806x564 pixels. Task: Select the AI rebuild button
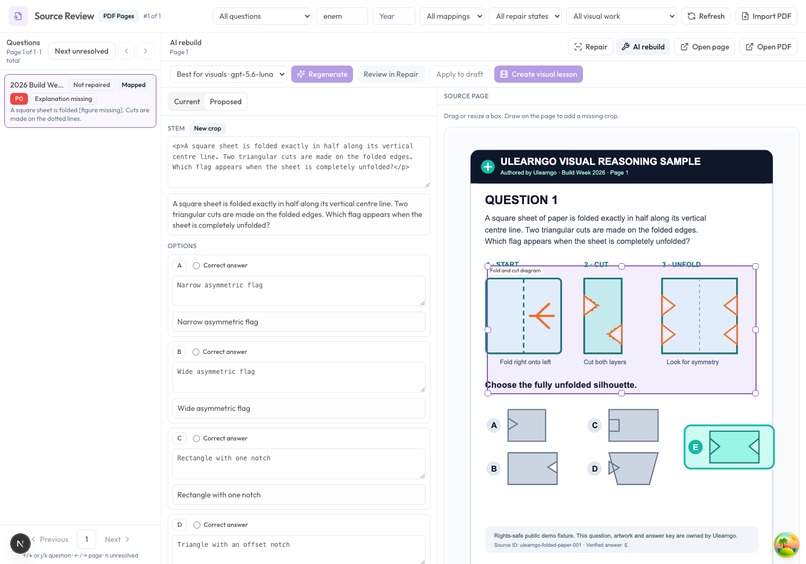pos(643,47)
